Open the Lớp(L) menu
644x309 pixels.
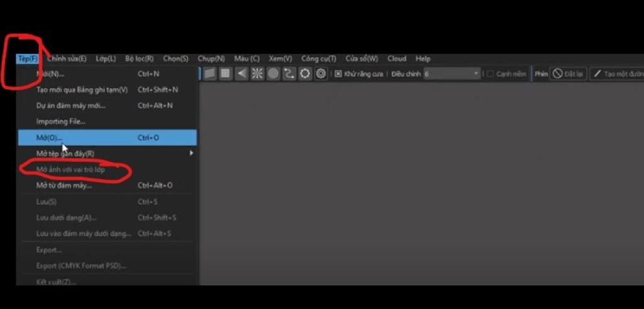106,58
